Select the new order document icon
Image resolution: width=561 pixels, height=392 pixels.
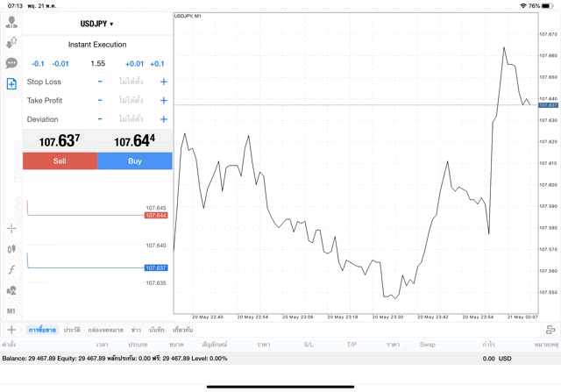tap(11, 84)
